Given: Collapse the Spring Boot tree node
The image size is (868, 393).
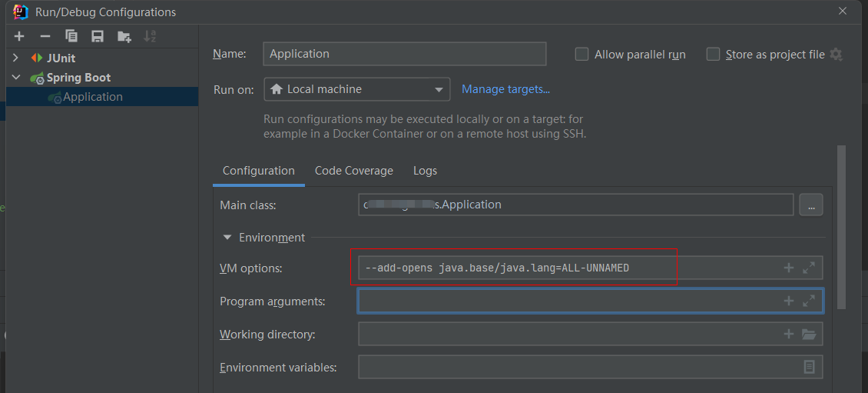Looking at the screenshot, I should [x=16, y=78].
